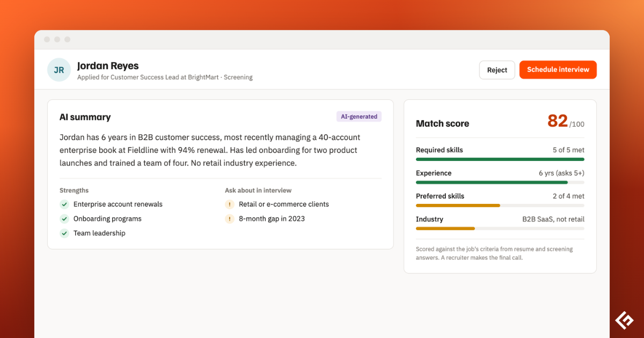The image size is (644, 338).
Task: Click the "B2B SaaS, not retail" value
Action: point(553,219)
